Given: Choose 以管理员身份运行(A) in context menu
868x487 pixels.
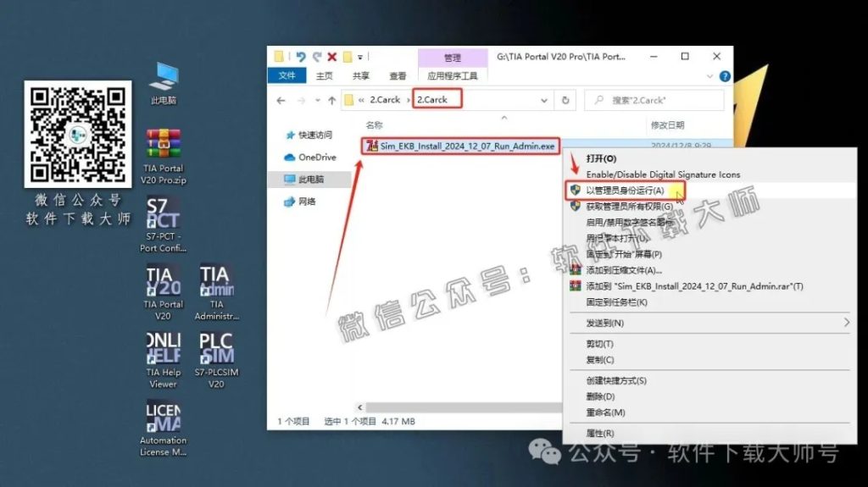Looking at the screenshot, I should click(x=625, y=191).
